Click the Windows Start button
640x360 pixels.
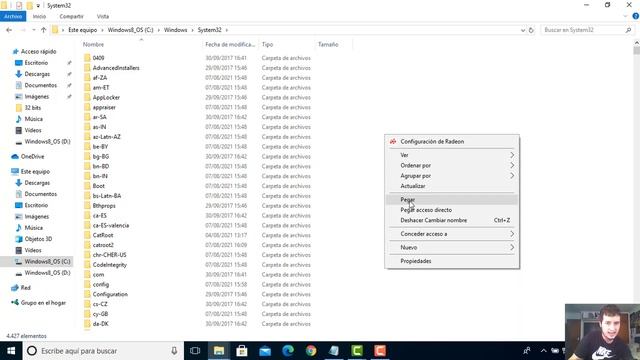[x=11, y=351]
